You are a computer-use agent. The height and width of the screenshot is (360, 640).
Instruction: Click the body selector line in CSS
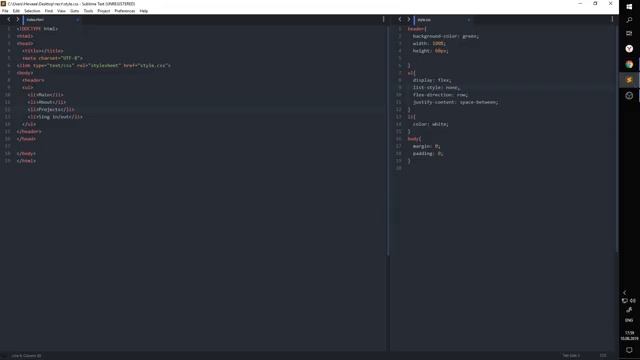(x=414, y=139)
